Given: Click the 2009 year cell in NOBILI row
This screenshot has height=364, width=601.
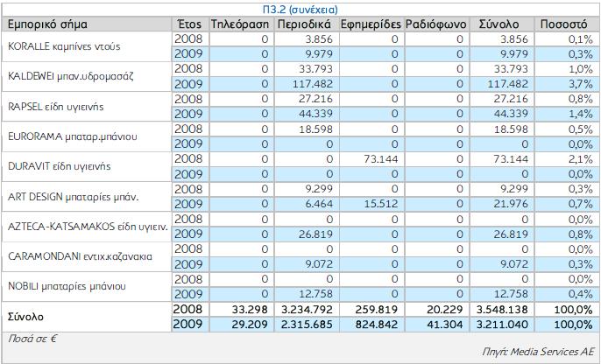Looking at the screenshot, I should click(x=188, y=294).
